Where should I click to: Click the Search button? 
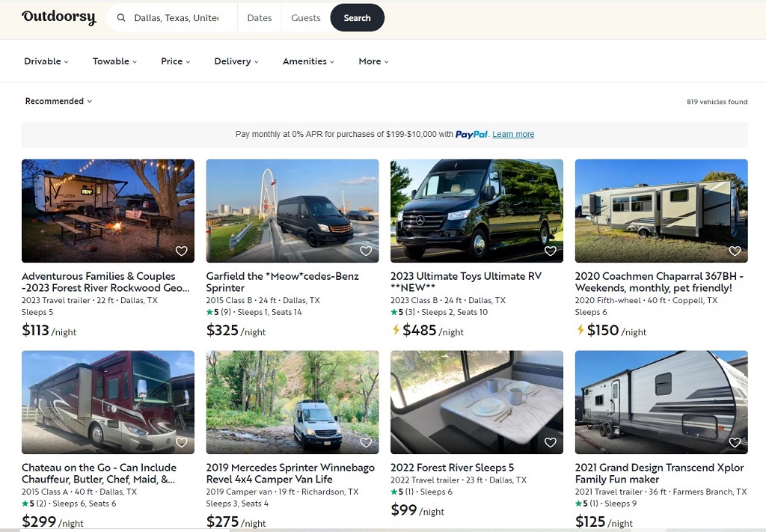pos(357,17)
